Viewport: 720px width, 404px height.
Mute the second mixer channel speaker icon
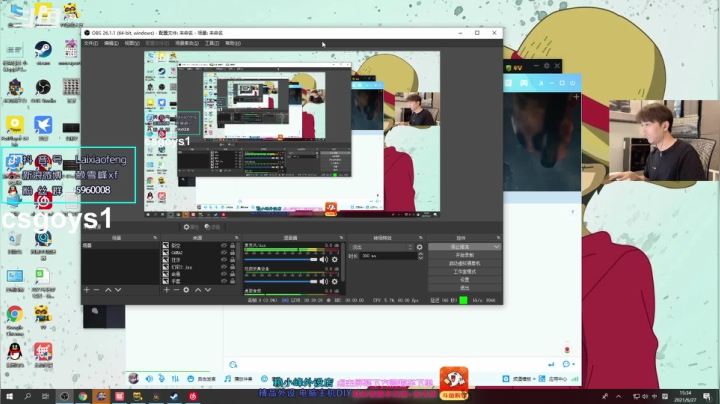(x=324, y=281)
